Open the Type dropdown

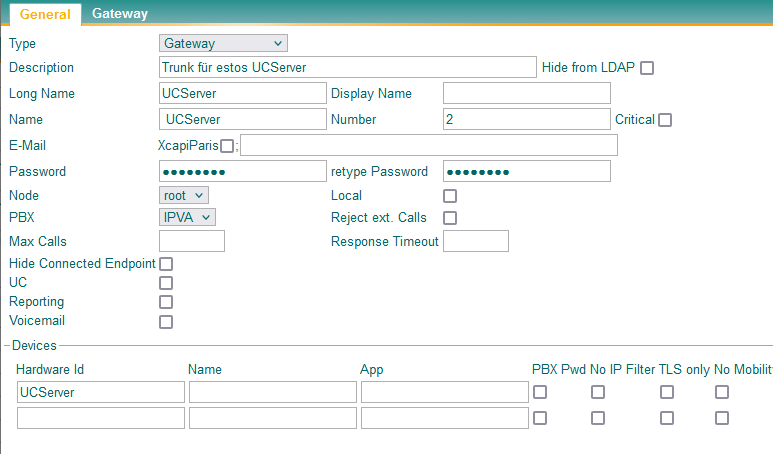(223, 43)
